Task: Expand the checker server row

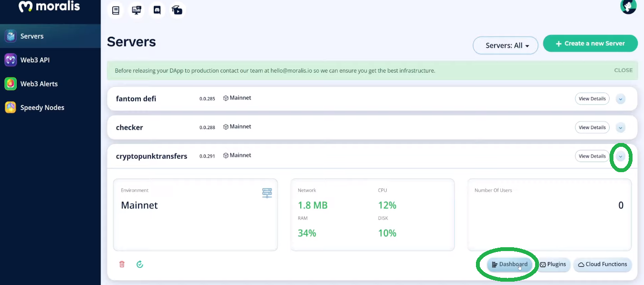Action: [x=620, y=128]
